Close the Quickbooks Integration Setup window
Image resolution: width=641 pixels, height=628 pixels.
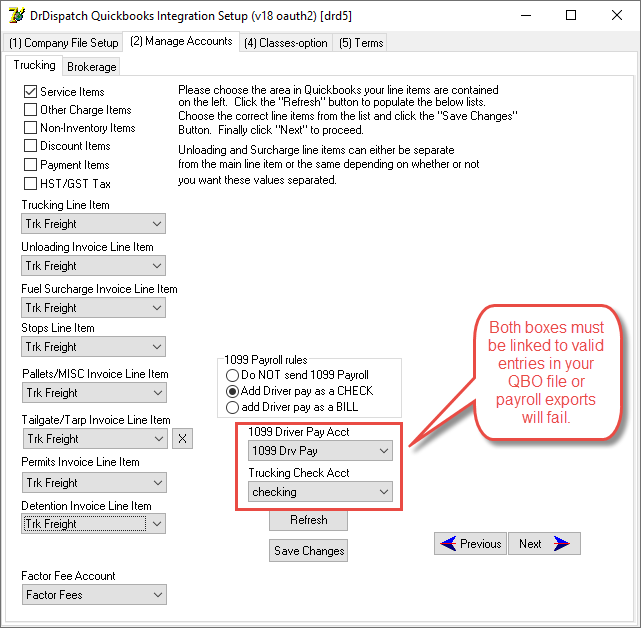tap(617, 16)
